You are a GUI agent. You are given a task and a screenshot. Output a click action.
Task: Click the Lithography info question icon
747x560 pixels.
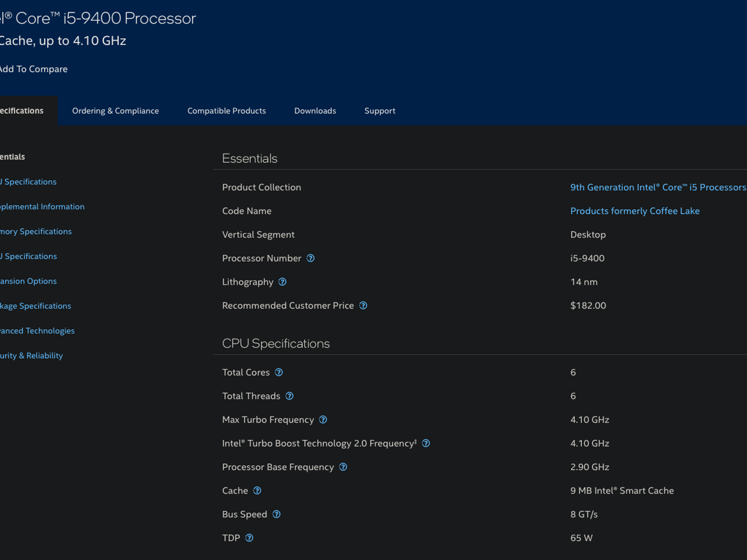pyautogui.click(x=282, y=282)
